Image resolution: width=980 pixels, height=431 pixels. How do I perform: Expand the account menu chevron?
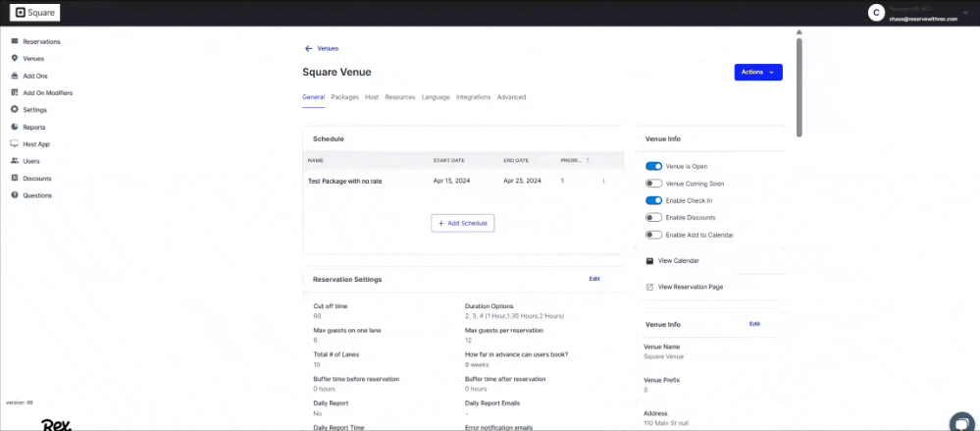pyautogui.click(x=965, y=12)
